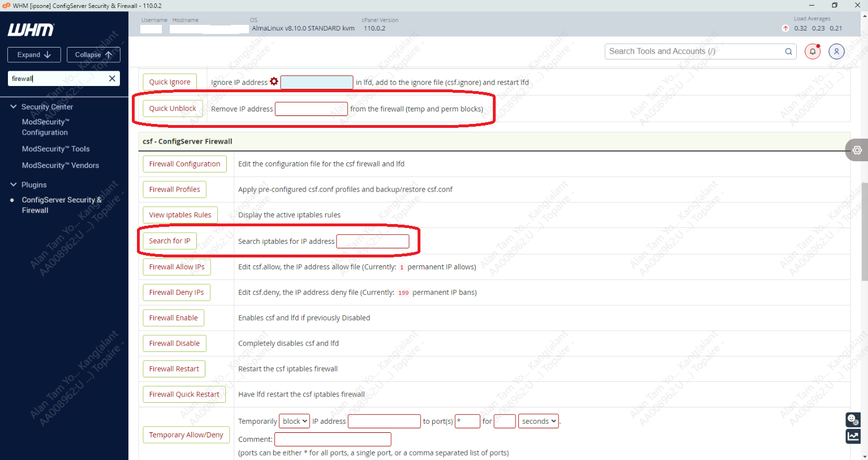Viewport: 868px width, 460px height.
Task: Click the magnifier in Search Tools and Accounts
Action: [x=788, y=51]
